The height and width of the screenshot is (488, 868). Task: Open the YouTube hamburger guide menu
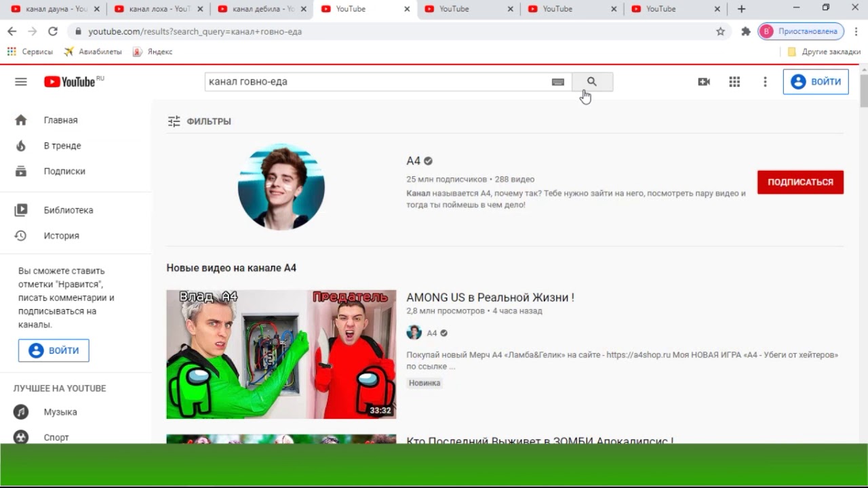21,82
